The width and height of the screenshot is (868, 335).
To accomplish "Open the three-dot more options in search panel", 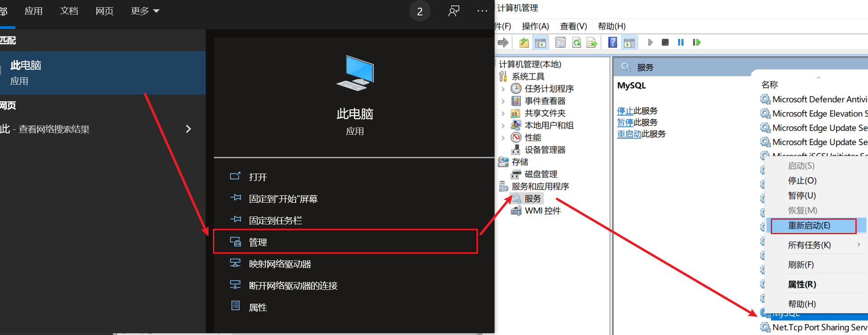I will pyautogui.click(x=482, y=11).
